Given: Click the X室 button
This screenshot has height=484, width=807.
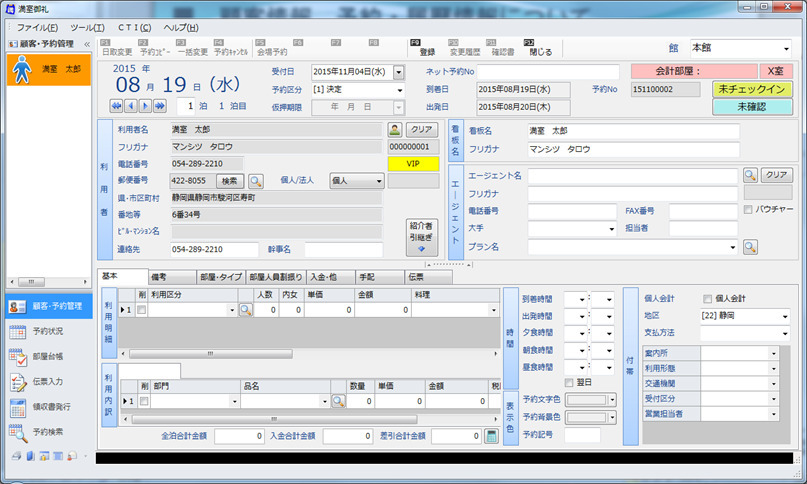Looking at the screenshot, I should pos(775,72).
